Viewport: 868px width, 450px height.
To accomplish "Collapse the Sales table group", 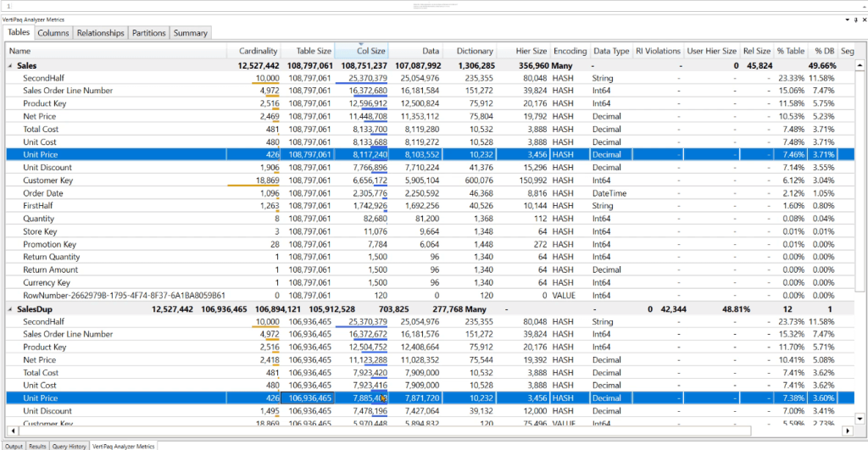I will click(x=10, y=65).
